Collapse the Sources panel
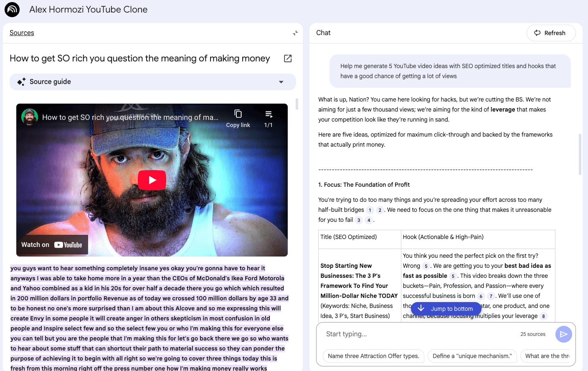This screenshot has height=371, width=588. click(295, 33)
